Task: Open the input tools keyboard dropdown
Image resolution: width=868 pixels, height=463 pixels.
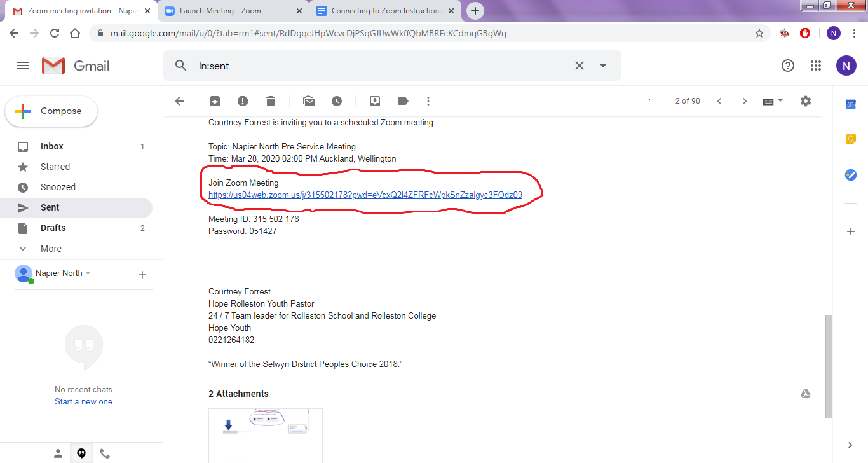Action: [773, 101]
